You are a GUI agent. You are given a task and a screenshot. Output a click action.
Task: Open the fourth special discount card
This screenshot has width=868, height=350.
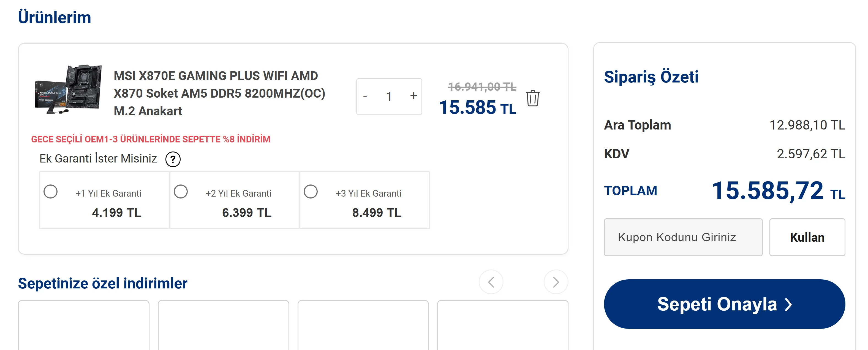(x=502, y=325)
